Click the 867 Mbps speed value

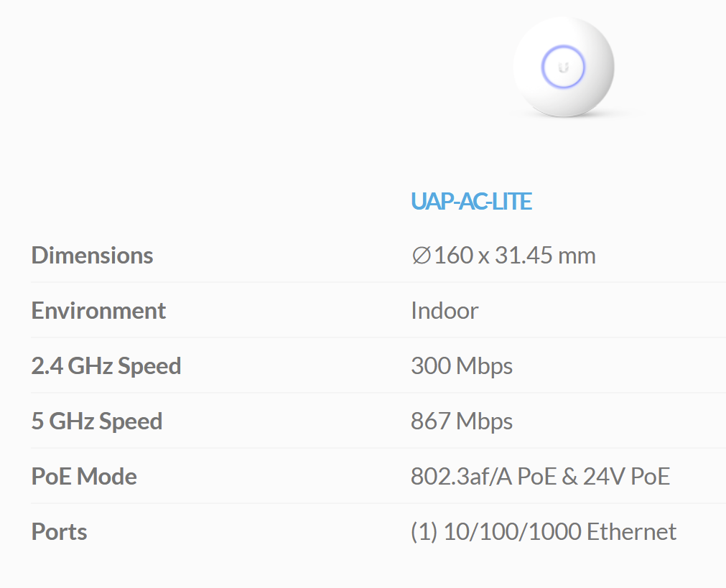coord(462,421)
